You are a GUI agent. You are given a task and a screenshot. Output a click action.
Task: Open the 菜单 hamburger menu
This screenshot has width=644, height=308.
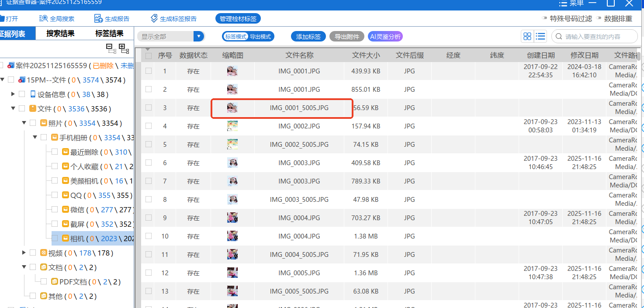tap(563, 3)
